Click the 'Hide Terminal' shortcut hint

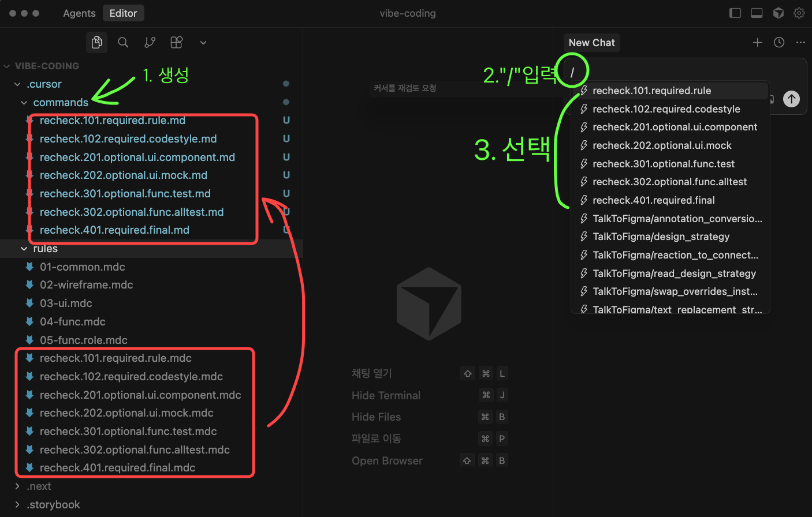point(386,395)
